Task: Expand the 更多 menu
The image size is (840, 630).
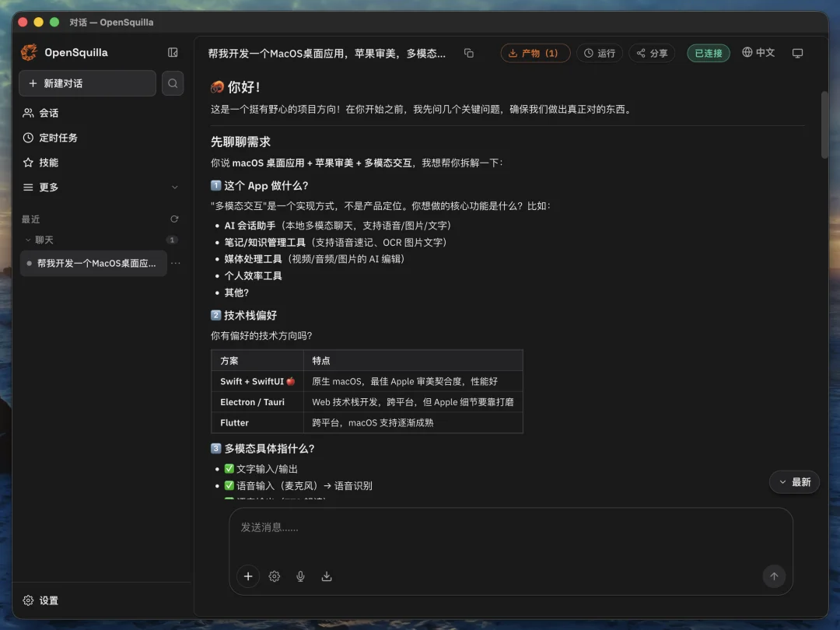Action: (x=100, y=187)
